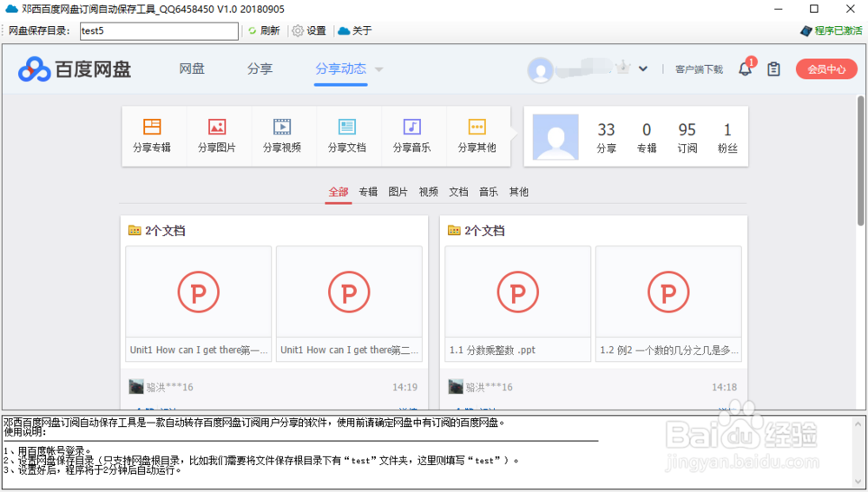The width and height of the screenshot is (868, 492).
Task: Click the 百度网盘 logo
Action: pos(75,69)
